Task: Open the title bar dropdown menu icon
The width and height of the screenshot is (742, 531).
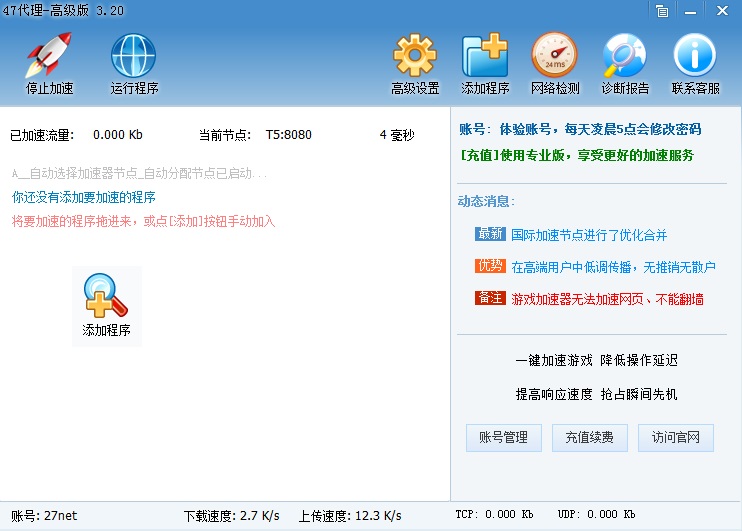Action: 662,11
